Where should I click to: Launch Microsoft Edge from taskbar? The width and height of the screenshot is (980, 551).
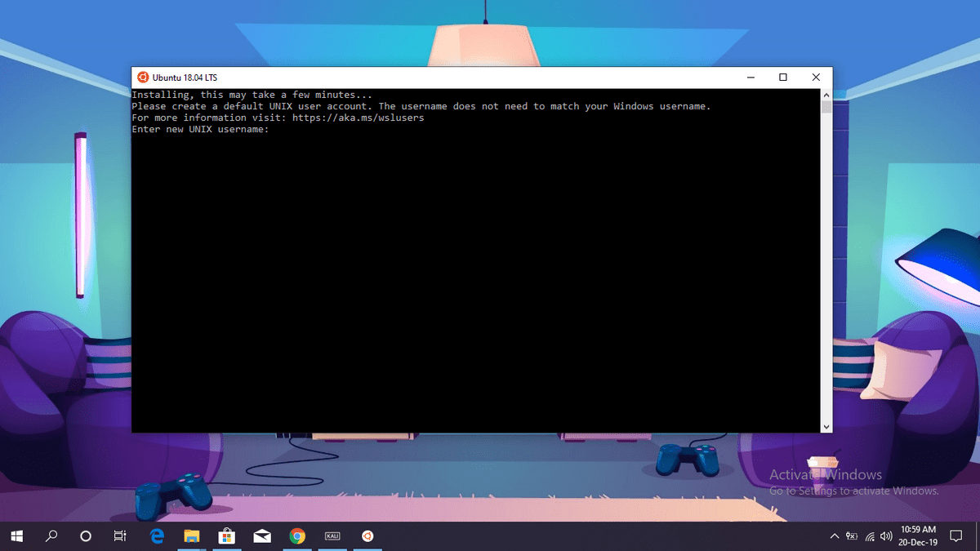(157, 536)
